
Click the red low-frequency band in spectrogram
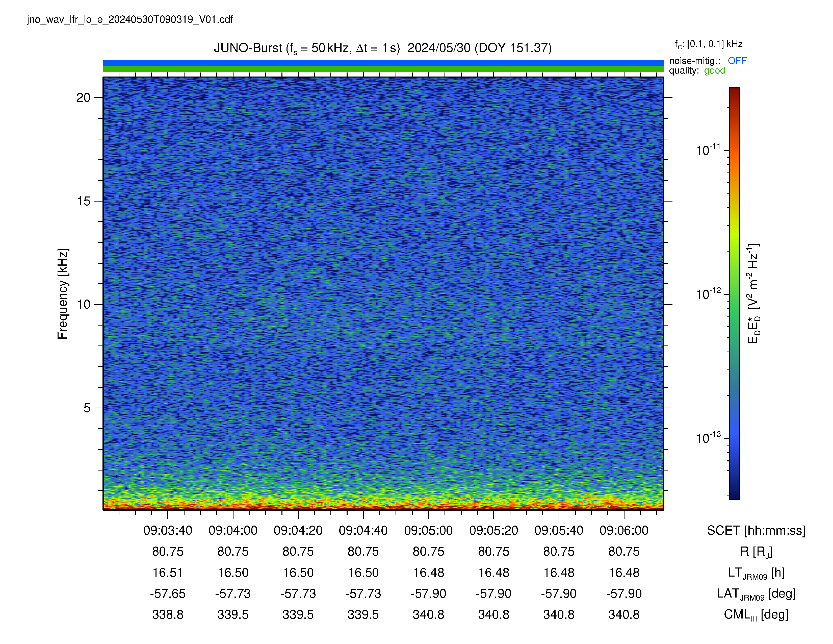point(383,506)
